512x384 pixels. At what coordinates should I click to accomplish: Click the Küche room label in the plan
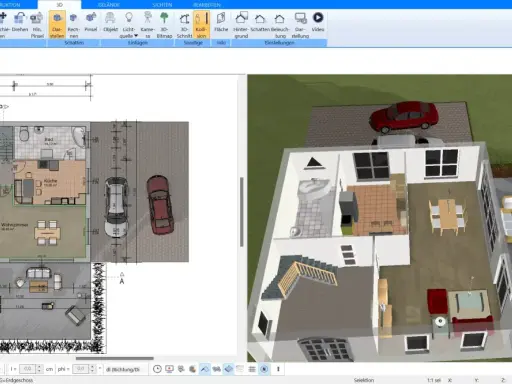click(50, 181)
